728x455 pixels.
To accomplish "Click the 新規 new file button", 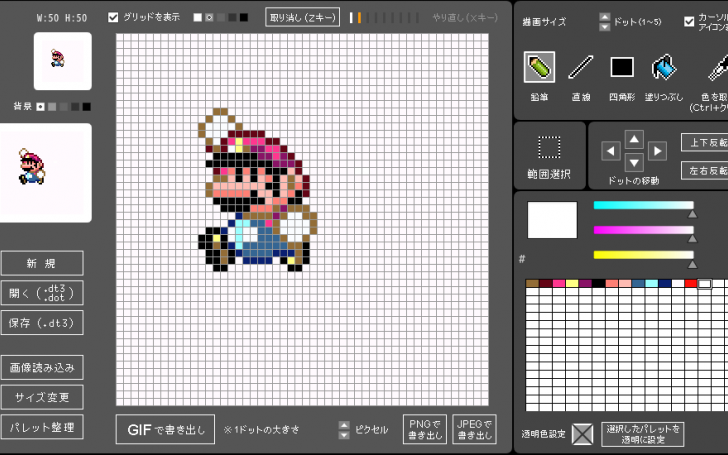I will (x=42, y=263).
